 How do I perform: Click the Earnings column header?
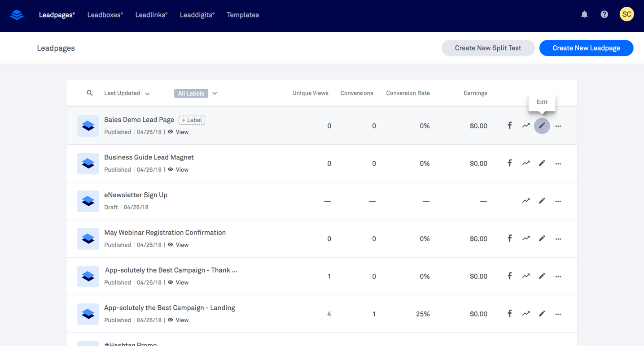point(475,93)
